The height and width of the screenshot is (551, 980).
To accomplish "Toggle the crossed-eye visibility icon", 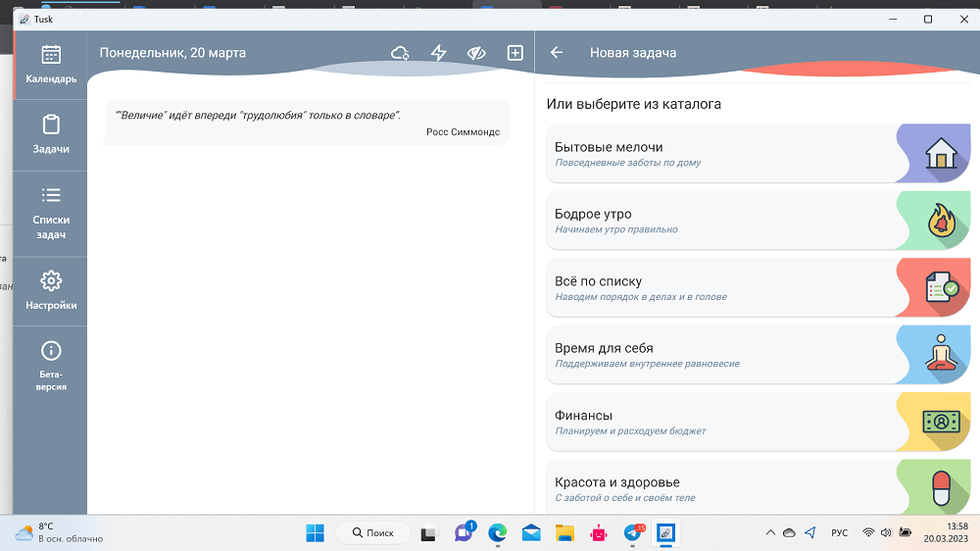I will (476, 53).
